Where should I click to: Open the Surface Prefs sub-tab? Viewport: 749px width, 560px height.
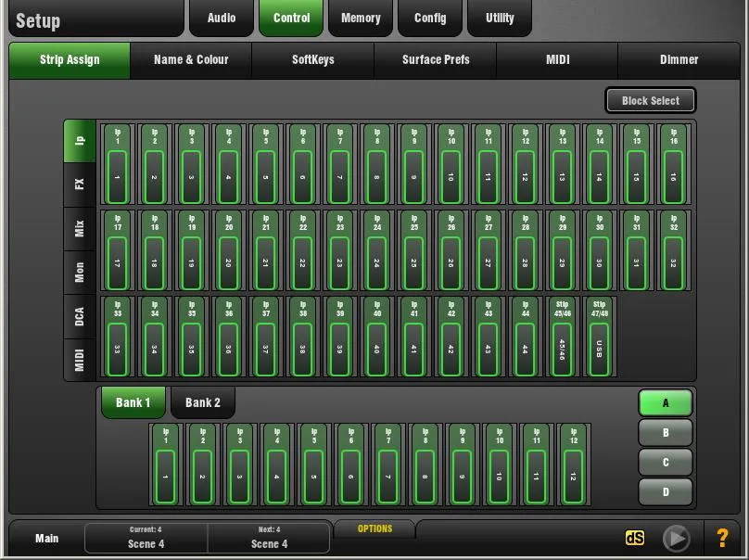click(436, 60)
